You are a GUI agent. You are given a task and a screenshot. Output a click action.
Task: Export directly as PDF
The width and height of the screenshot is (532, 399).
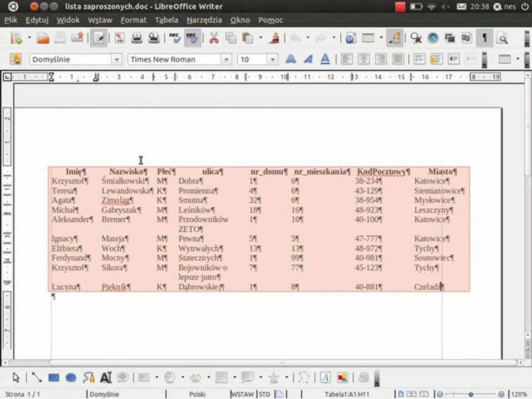click(120, 38)
